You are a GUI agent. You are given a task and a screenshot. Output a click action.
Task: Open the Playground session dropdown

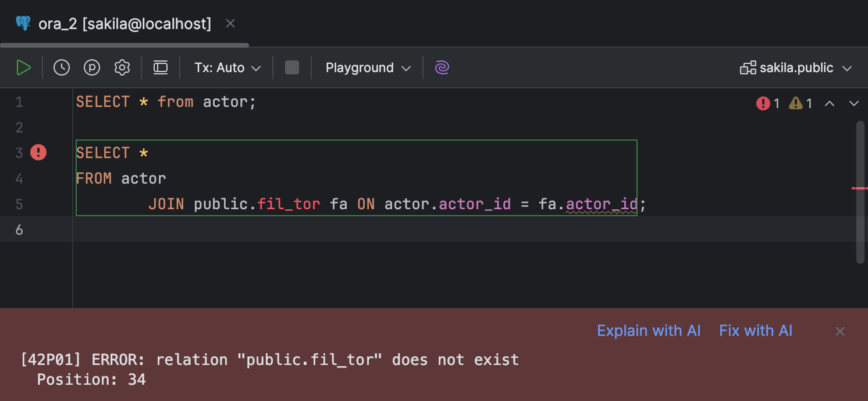click(x=367, y=67)
